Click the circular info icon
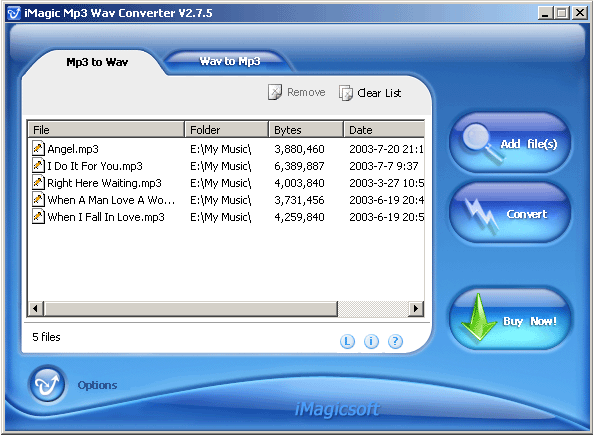593x435 pixels. point(371,341)
